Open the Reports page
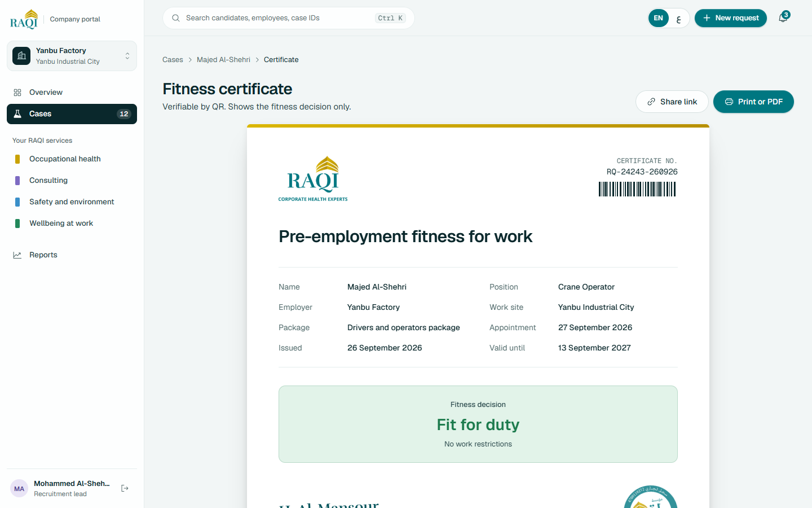The height and width of the screenshot is (508, 812). pos(72,255)
